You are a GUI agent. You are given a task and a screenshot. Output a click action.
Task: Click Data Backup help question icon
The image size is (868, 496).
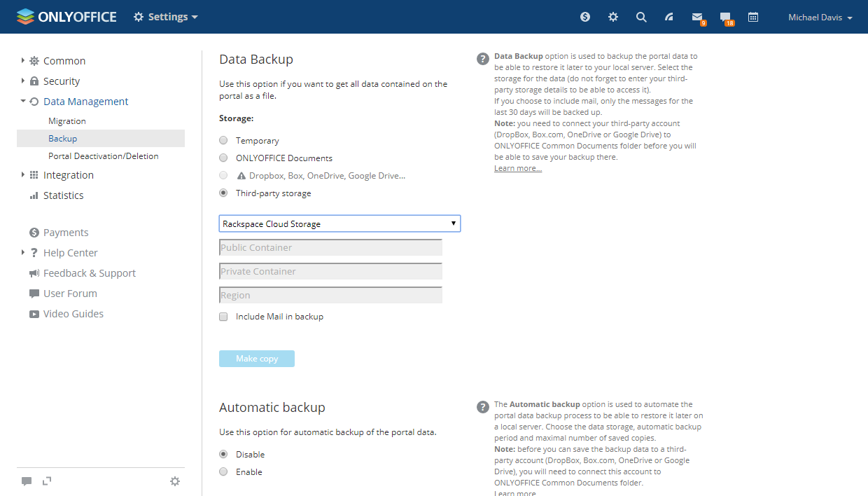tap(483, 59)
